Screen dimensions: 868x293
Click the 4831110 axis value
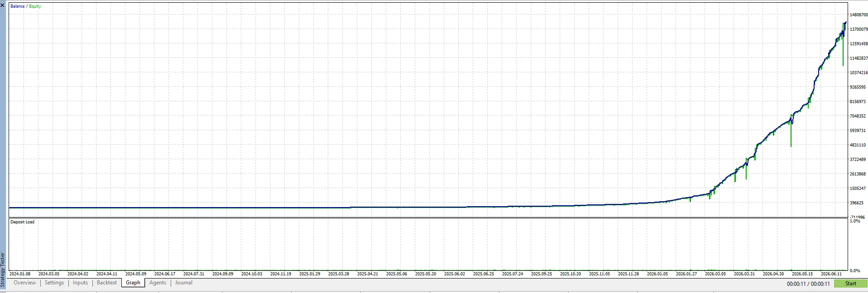tap(858, 145)
